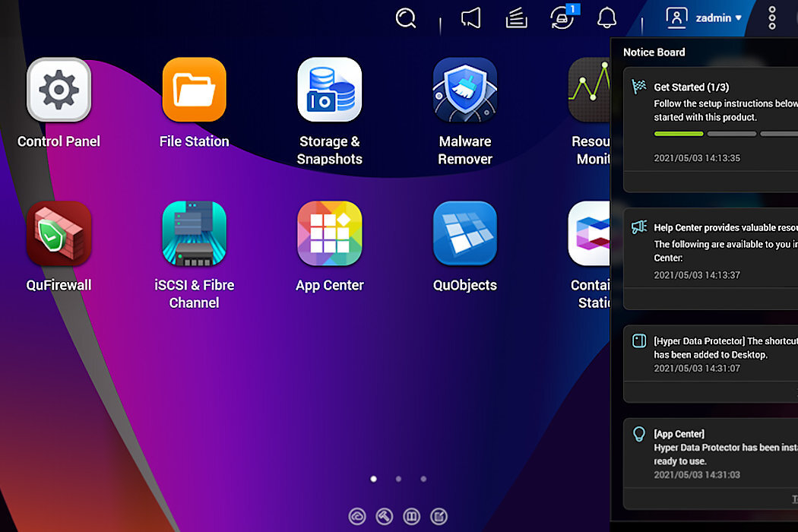Open the App Center desktop shortcut
Viewport: 798px width, 532px height.
tap(330, 233)
